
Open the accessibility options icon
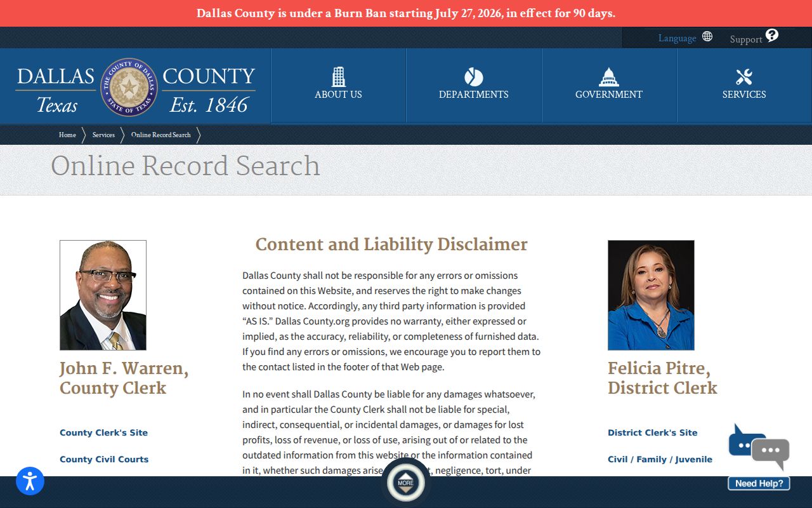coord(30,481)
